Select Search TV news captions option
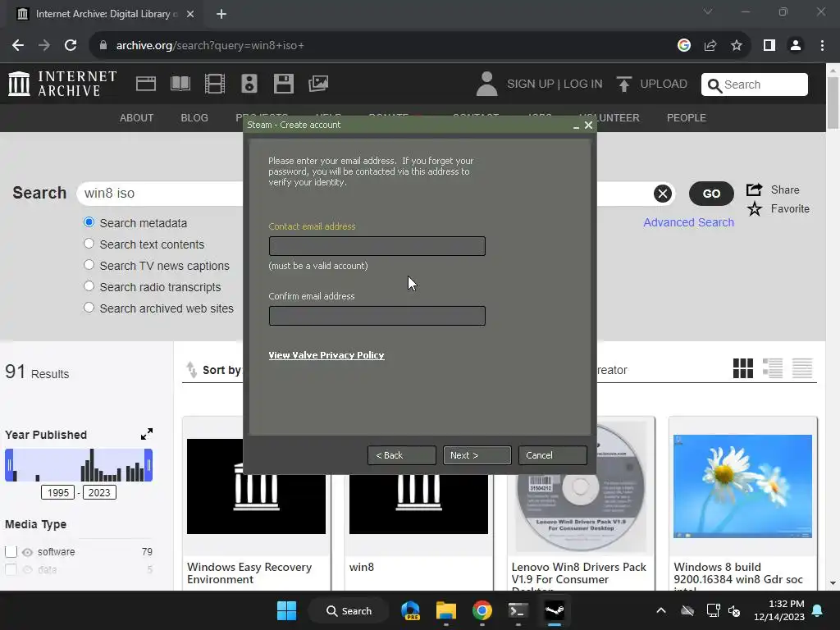 [x=89, y=265]
